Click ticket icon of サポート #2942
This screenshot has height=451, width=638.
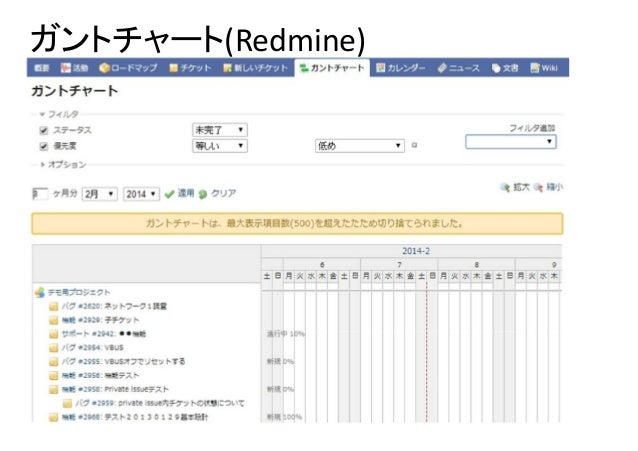tap(53, 334)
